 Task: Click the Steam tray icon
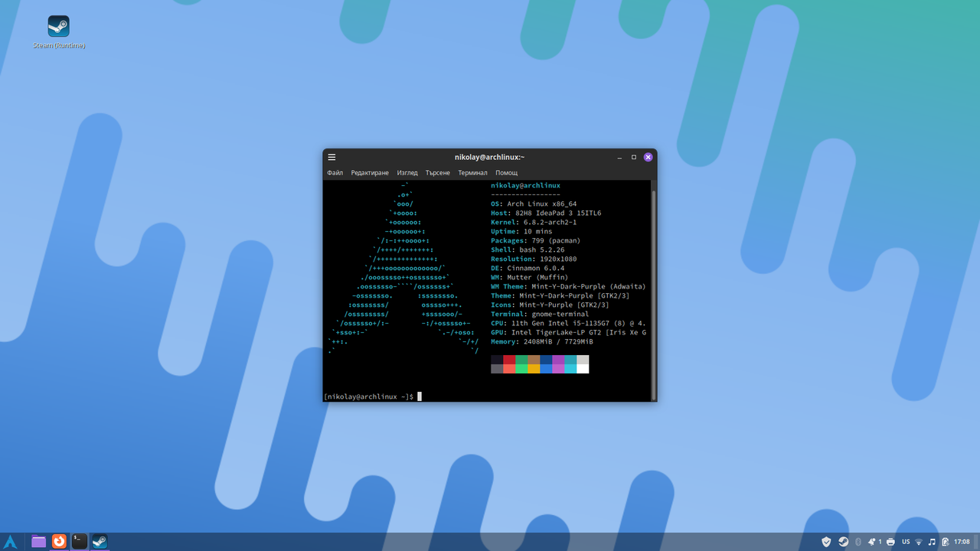pyautogui.click(x=843, y=542)
